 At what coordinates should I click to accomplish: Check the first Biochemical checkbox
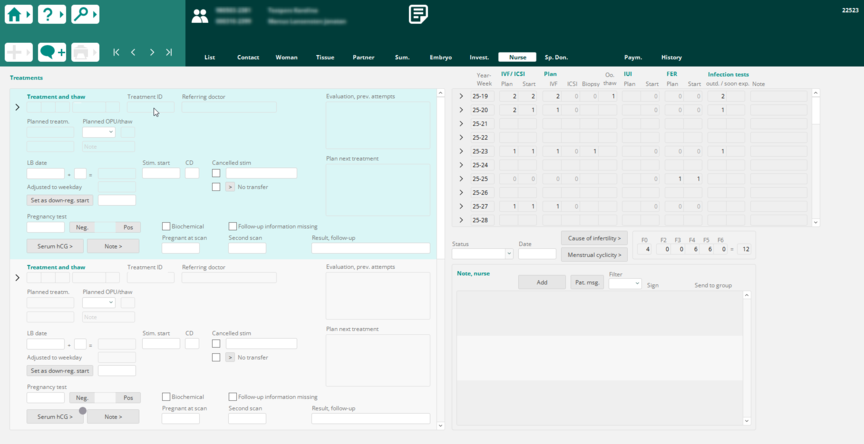tap(166, 227)
